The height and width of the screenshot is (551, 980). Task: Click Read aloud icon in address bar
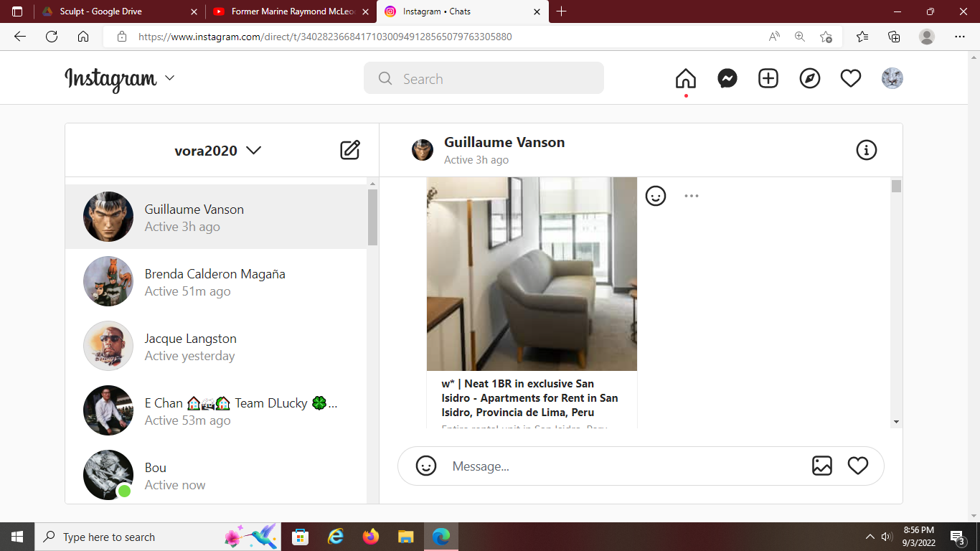pyautogui.click(x=774, y=37)
